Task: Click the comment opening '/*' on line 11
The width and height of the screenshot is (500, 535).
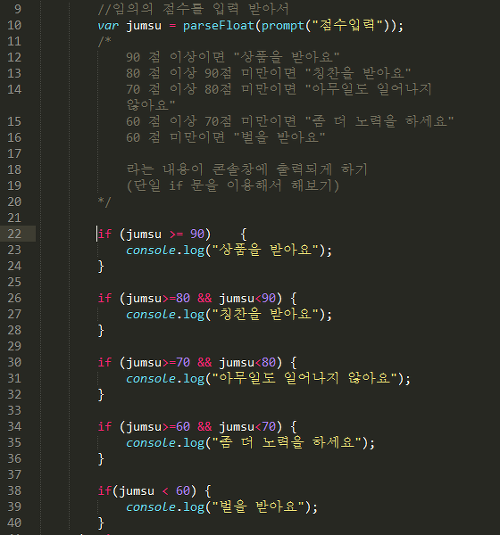Action: point(104,41)
